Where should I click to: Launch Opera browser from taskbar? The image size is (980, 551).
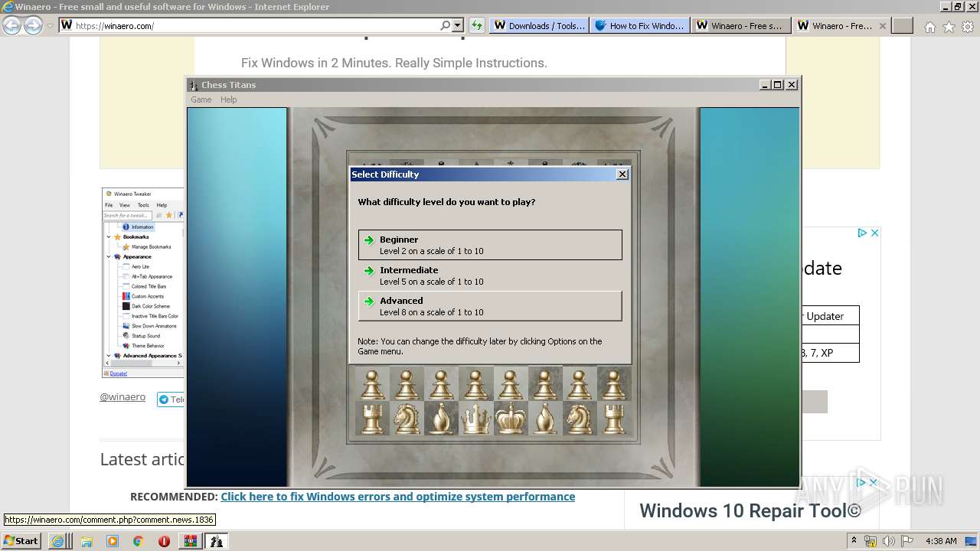pyautogui.click(x=164, y=541)
